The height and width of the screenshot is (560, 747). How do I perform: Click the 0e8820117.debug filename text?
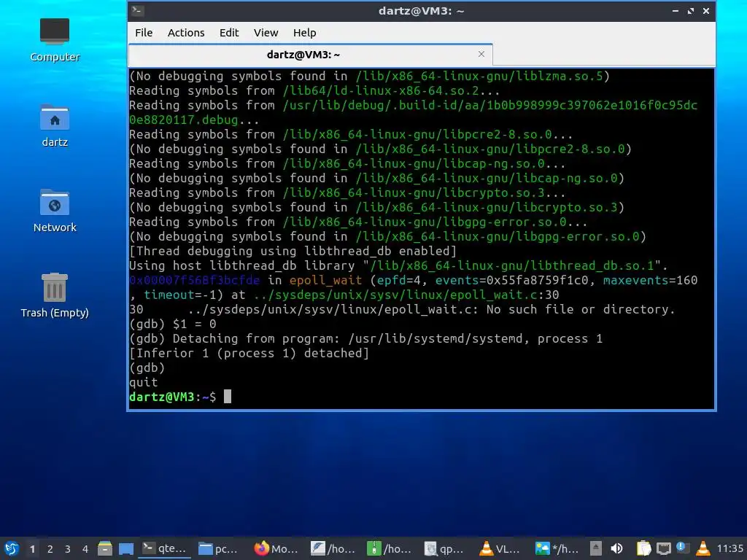pyautogui.click(x=183, y=120)
